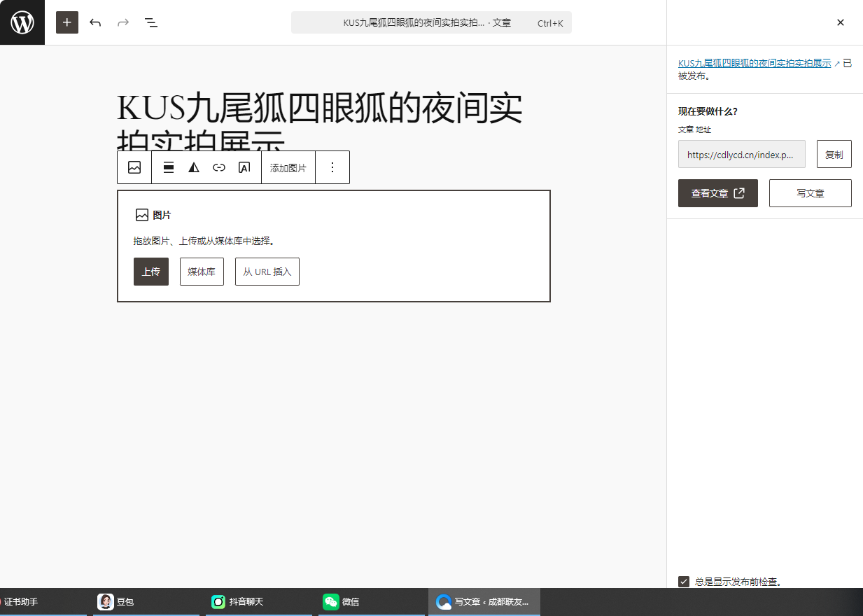This screenshot has width=863, height=616.
Task: Open the published post title link
Action: (755, 63)
